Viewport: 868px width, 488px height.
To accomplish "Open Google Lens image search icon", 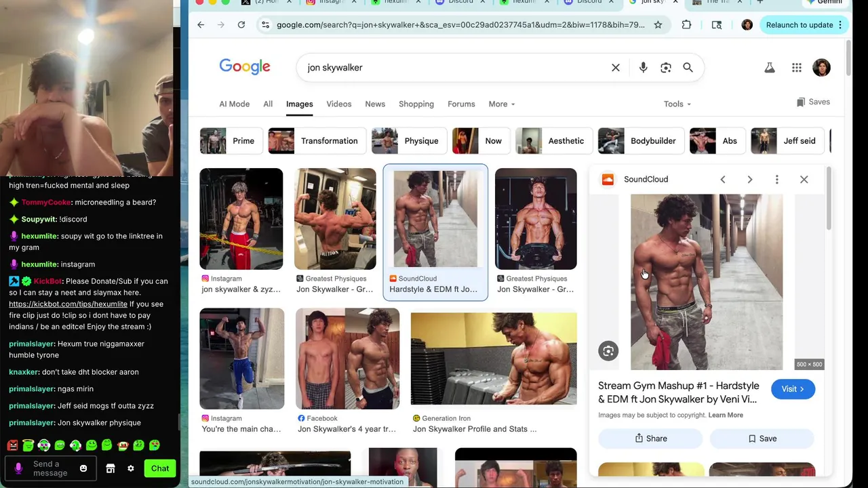I will tap(666, 68).
